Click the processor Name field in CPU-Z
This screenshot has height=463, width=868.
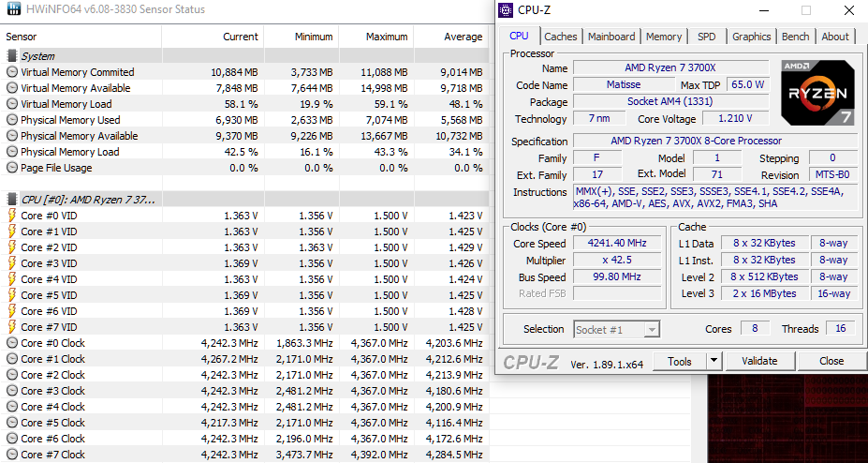(670, 68)
